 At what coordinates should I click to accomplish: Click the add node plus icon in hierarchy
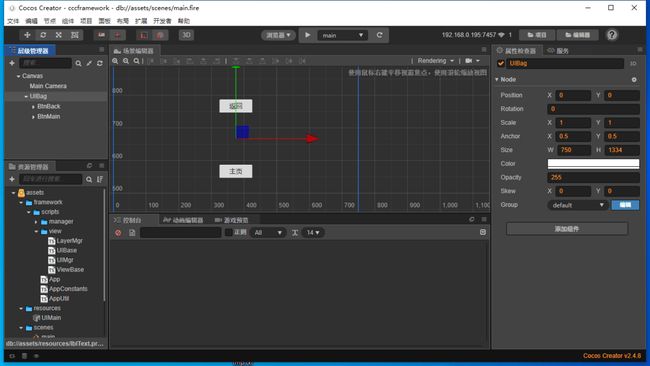[x=12, y=63]
